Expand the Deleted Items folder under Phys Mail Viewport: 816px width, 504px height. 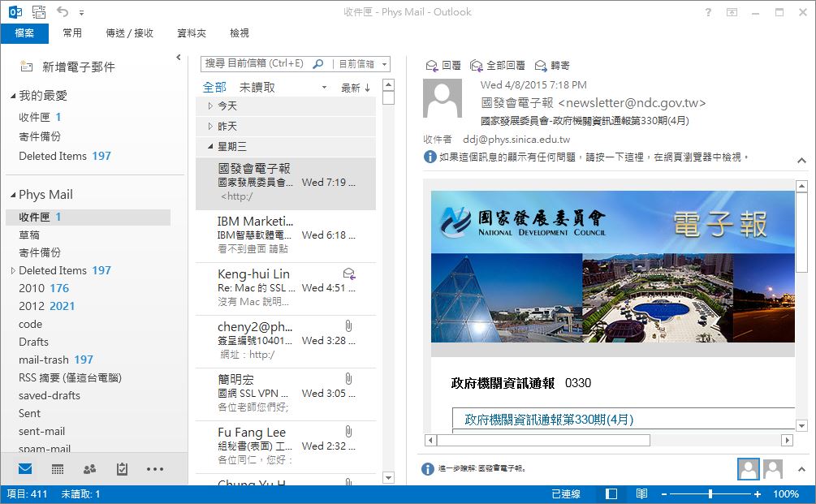tap(13, 270)
